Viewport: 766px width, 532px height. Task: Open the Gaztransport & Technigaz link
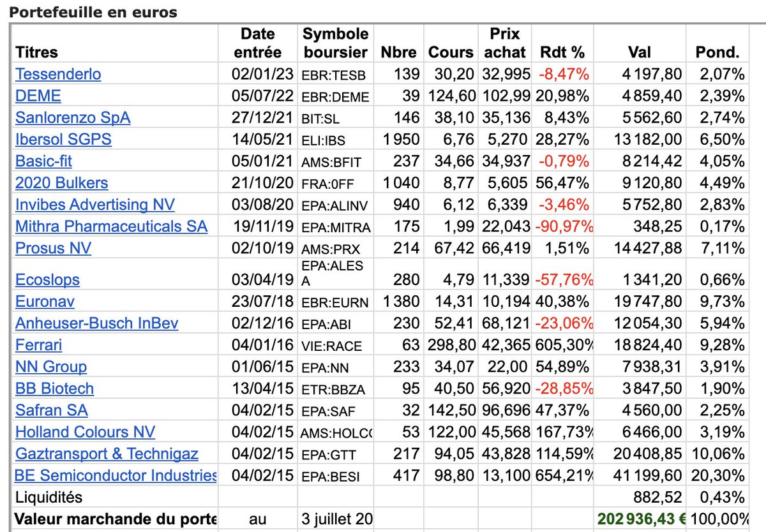107,454
